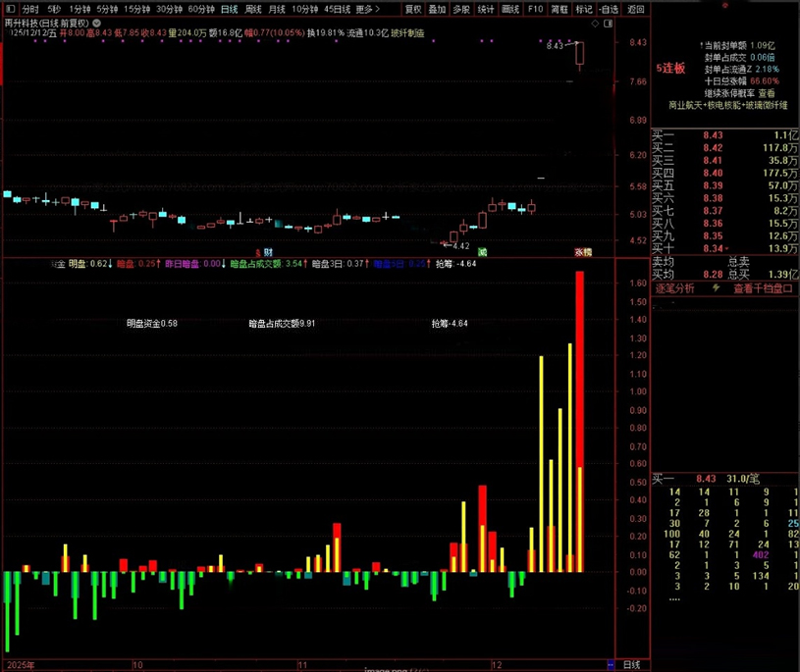The height and width of the screenshot is (672, 800).
Task: Open 查看千档盘口 order book
Action: coord(764,288)
